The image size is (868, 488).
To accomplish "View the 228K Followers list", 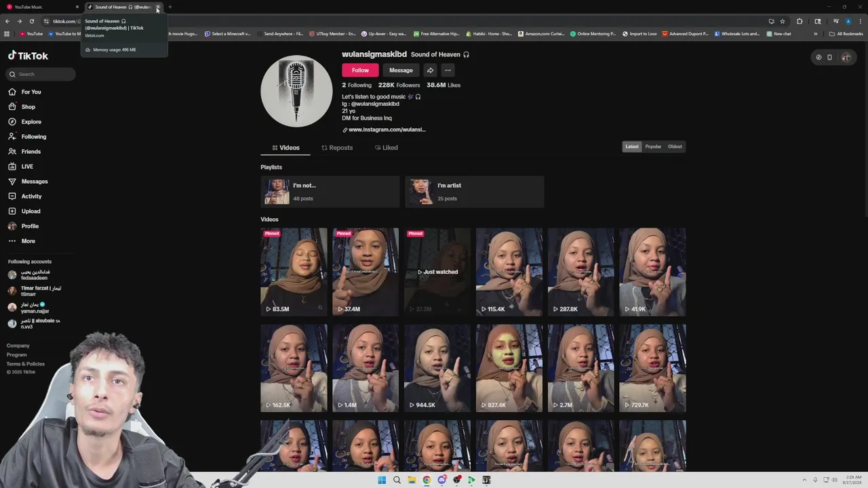I will (x=399, y=85).
